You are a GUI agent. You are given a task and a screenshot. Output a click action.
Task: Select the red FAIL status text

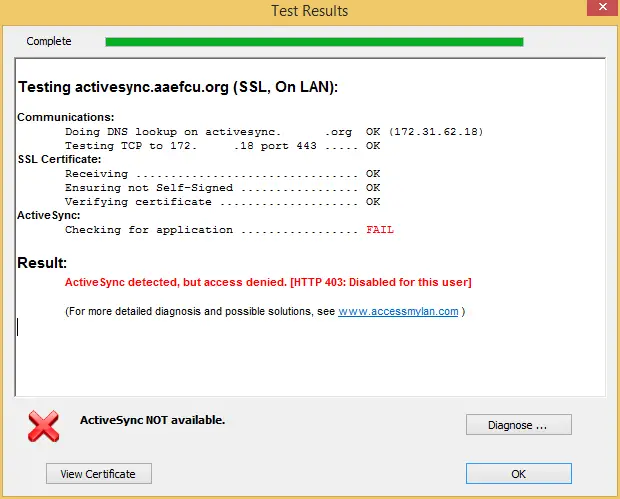coord(380,230)
